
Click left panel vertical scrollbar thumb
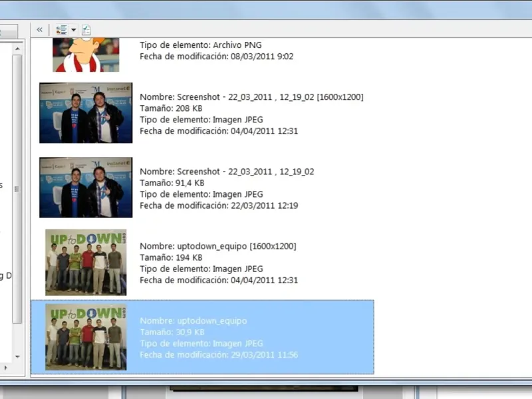(x=17, y=189)
